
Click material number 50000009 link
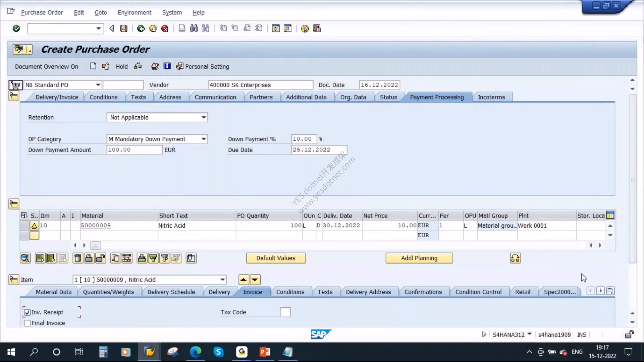96,226
